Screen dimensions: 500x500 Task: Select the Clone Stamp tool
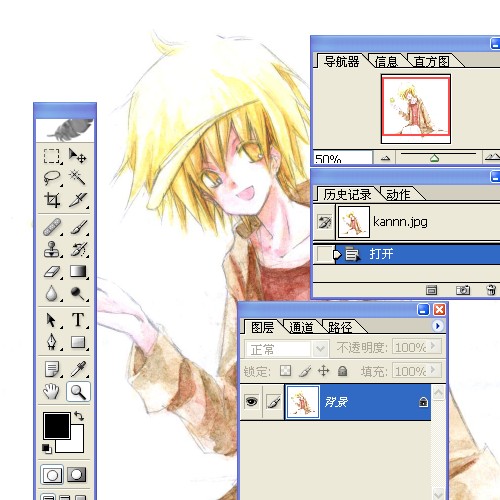click(52, 249)
